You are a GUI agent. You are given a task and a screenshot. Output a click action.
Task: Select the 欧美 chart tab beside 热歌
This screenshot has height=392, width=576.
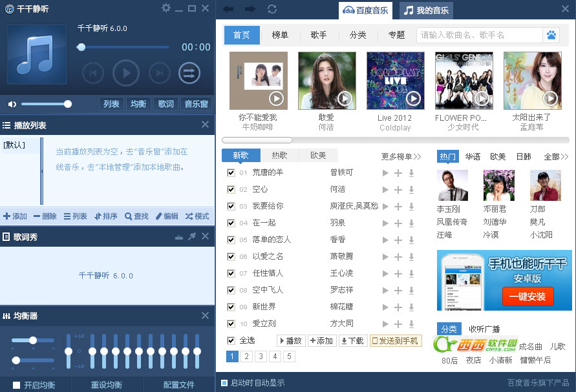point(318,155)
